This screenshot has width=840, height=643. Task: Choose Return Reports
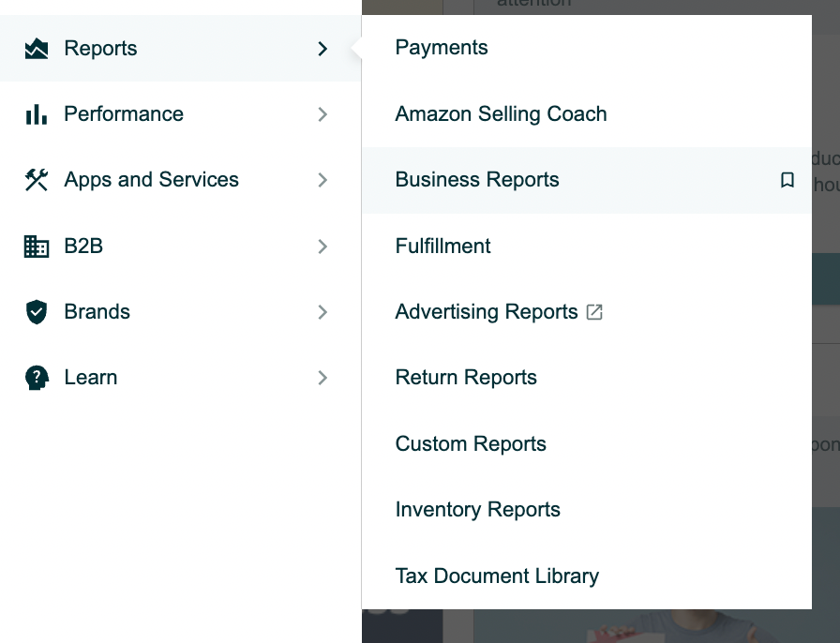pyautogui.click(x=587, y=378)
